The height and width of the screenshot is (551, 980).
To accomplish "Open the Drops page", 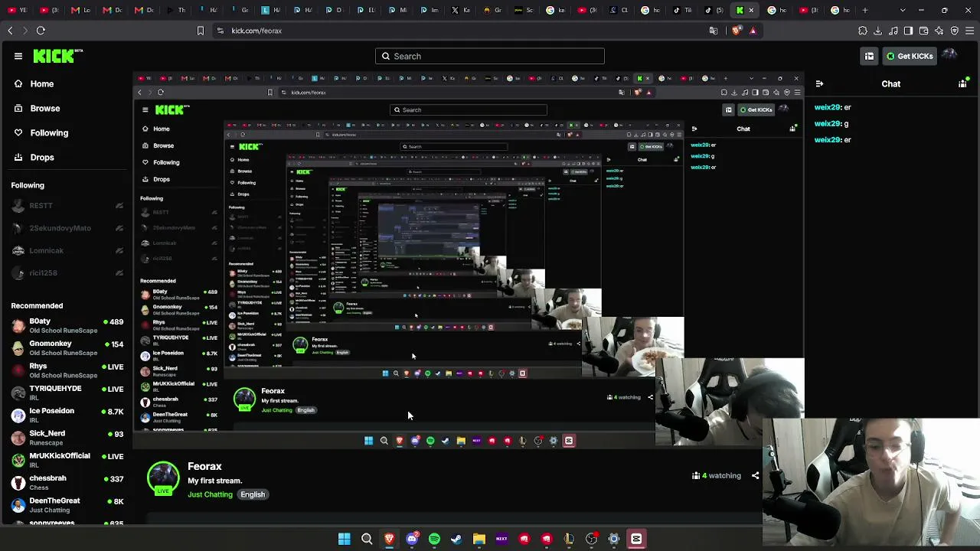I will (34, 157).
